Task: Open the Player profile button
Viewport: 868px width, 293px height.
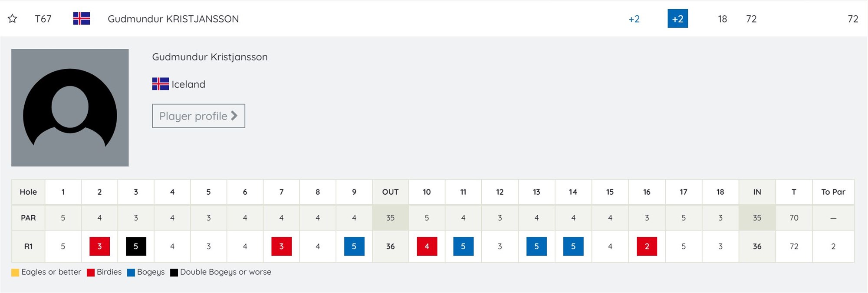Action: point(199,116)
